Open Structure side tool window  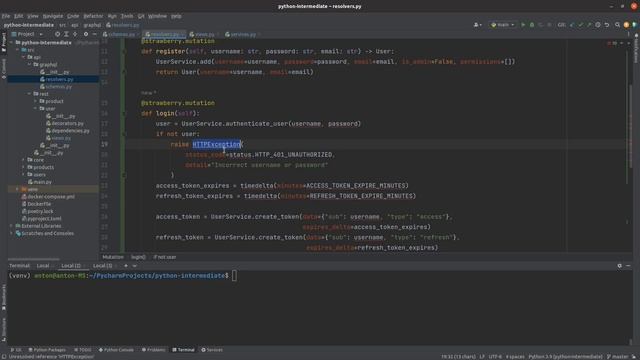click(x=4, y=330)
